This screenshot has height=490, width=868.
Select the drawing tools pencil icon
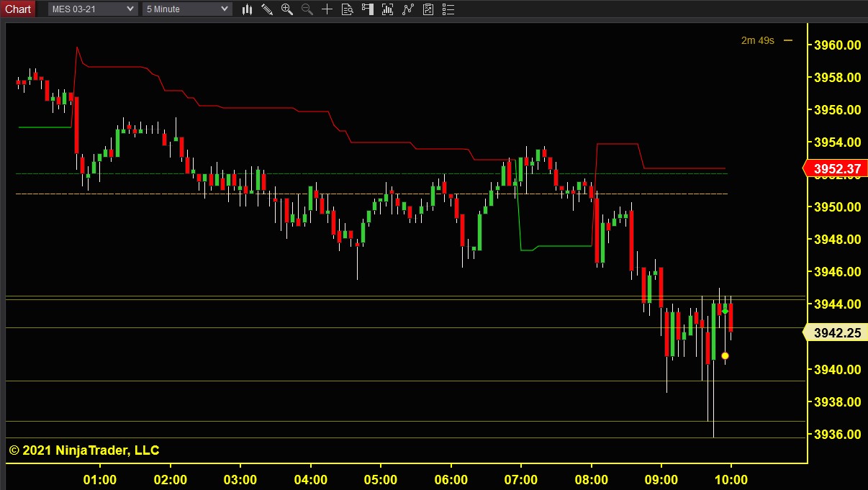pyautogui.click(x=267, y=9)
